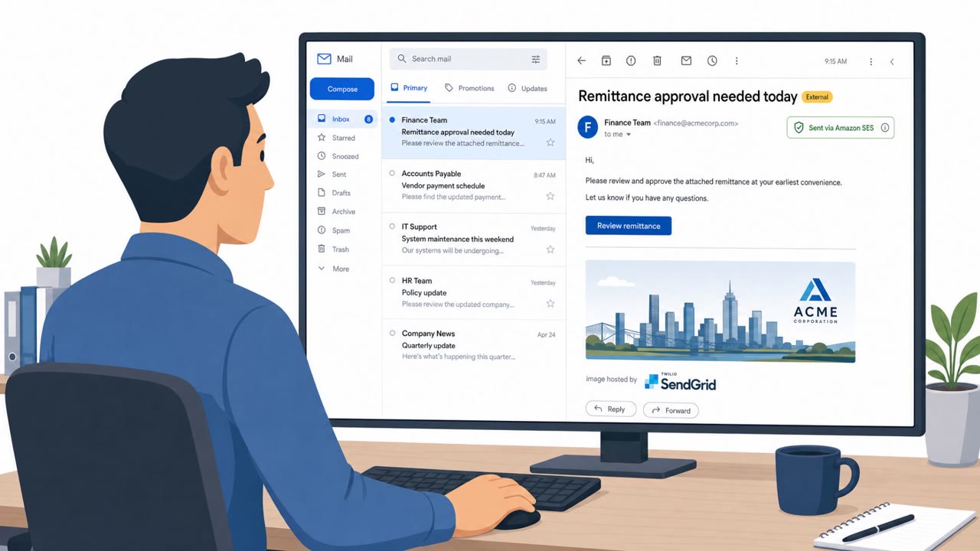Archive the open email
The width and height of the screenshot is (980, 551).
[x=606, y=61]
